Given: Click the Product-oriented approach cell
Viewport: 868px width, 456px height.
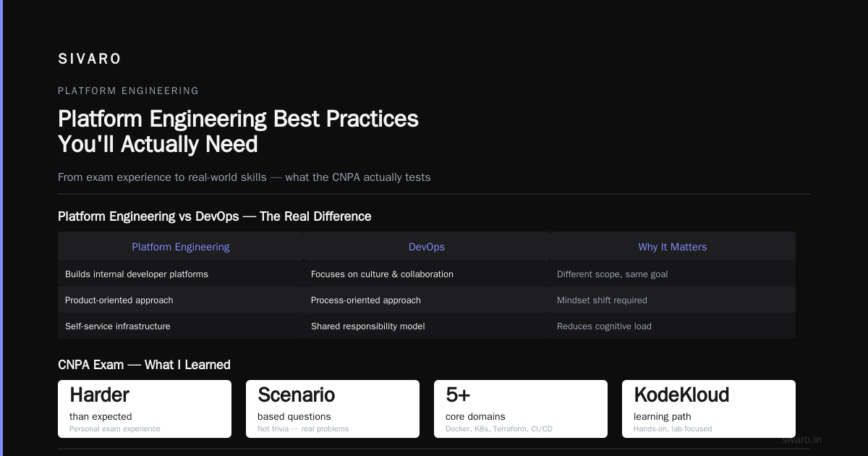Looking at the screenshot, I should (x=181, y=300).
